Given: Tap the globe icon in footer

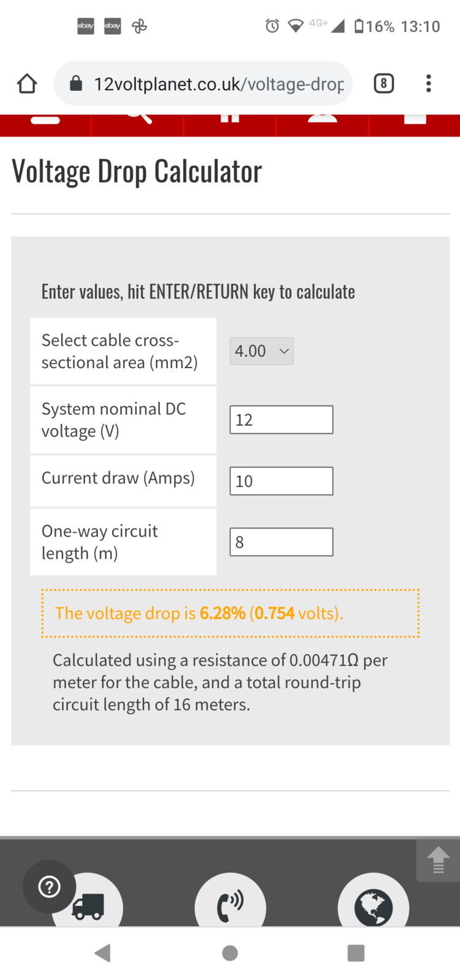Looking at the screenshot, I should (x=374, y=905).
